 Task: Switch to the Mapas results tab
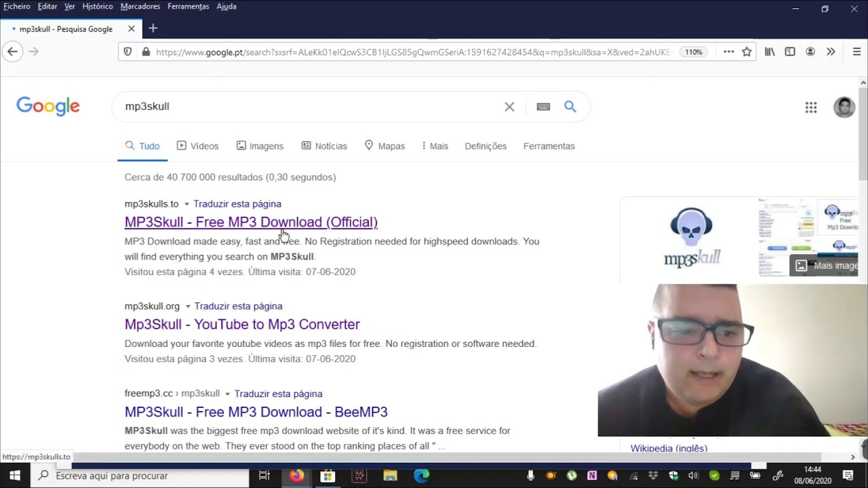384,146
